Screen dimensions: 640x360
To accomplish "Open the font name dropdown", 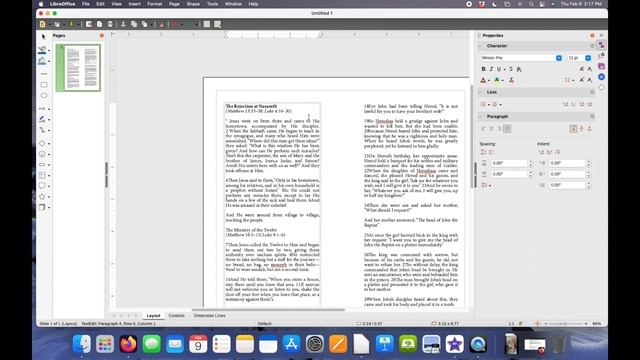I will pyautogui.click(x=559, y=58).
